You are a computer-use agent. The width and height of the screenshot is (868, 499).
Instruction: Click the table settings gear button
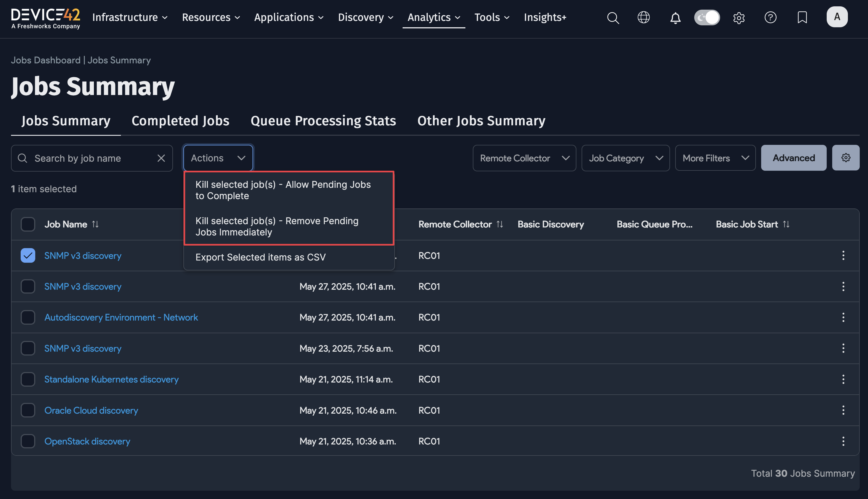846,158
